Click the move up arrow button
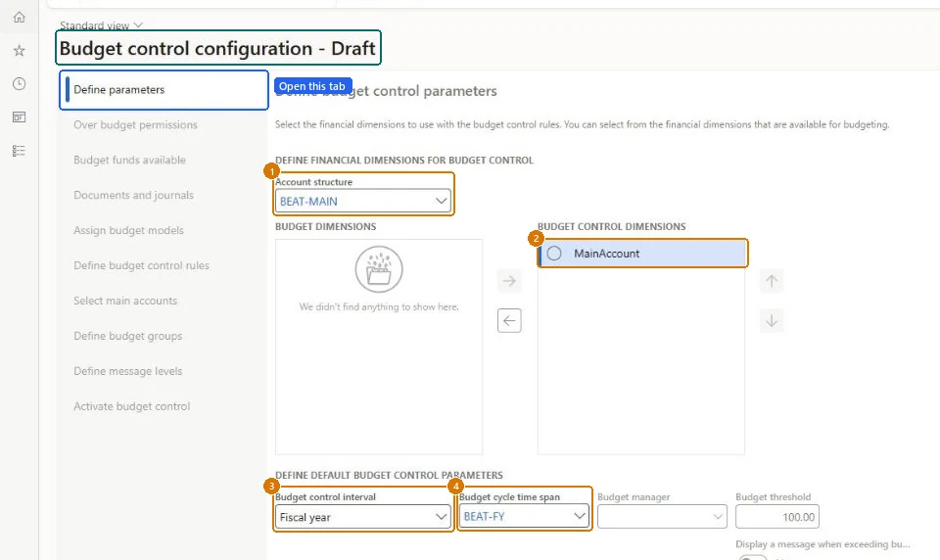This screenshot has width=940, height=560. (x=772, y=281)
